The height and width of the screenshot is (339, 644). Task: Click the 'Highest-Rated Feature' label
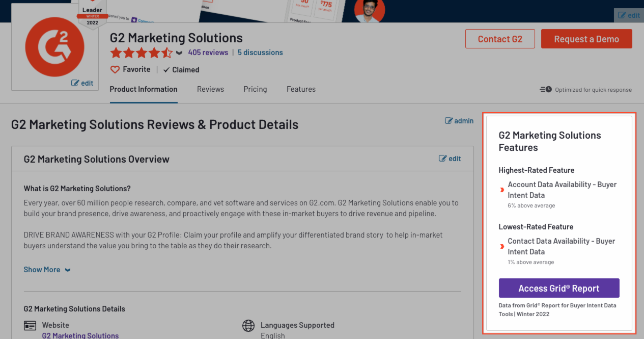click(x=537, y=170)
